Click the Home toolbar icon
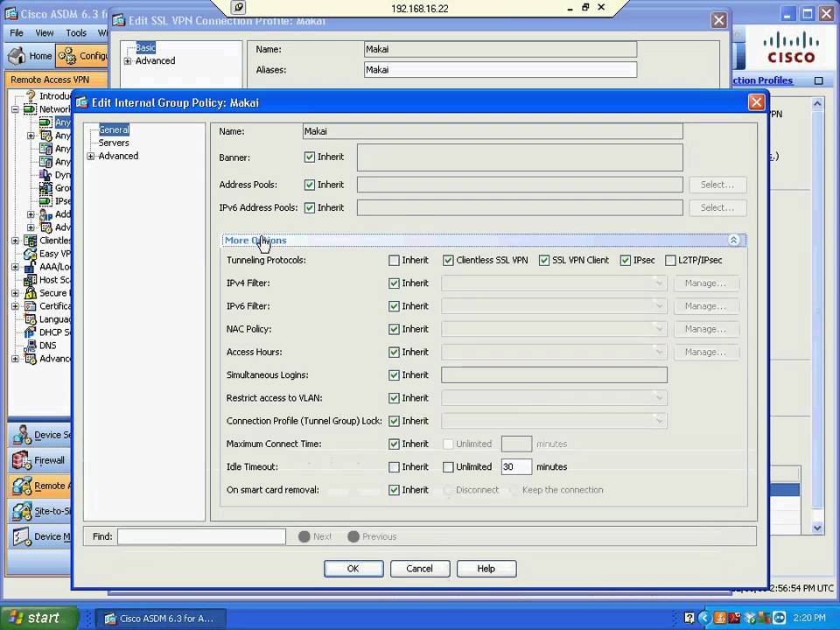The width and height of the screenshot is (840, 630). click(x=17, y=56)
